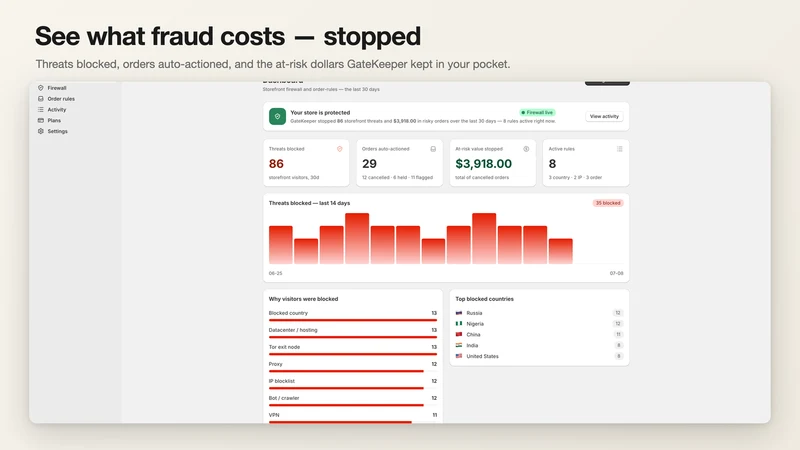Click the tallest bar near chart start
800x450 pixels.
tap(357, 238)
